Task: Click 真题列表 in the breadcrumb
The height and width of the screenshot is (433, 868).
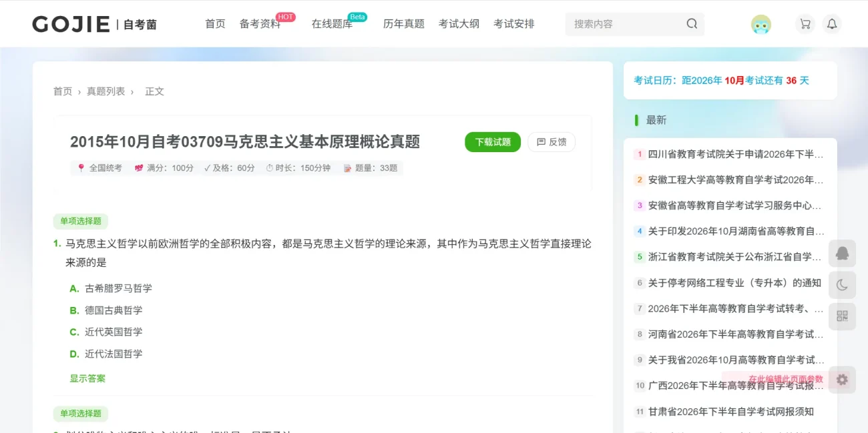Action: pos(105,91)
